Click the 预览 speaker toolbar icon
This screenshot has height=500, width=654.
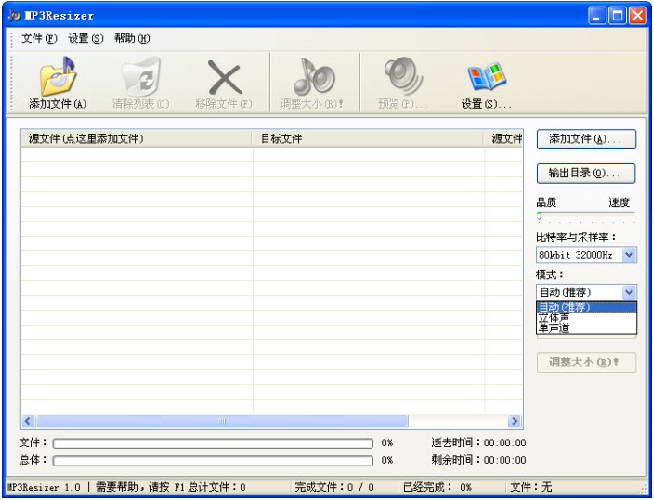pyautogui.click(x=403, y=77)
